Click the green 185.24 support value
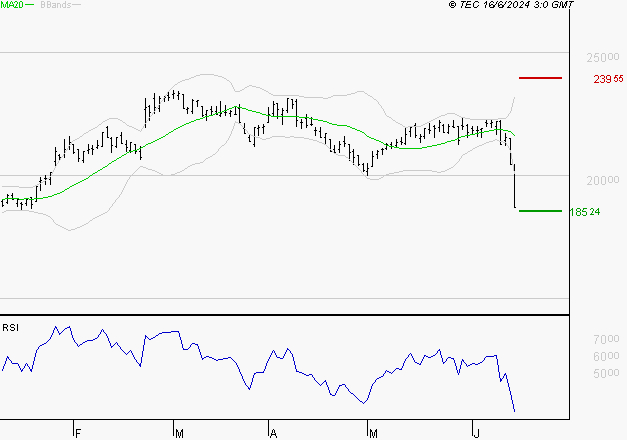Screen dimensions: 627x440 click(x=585, y=212)
